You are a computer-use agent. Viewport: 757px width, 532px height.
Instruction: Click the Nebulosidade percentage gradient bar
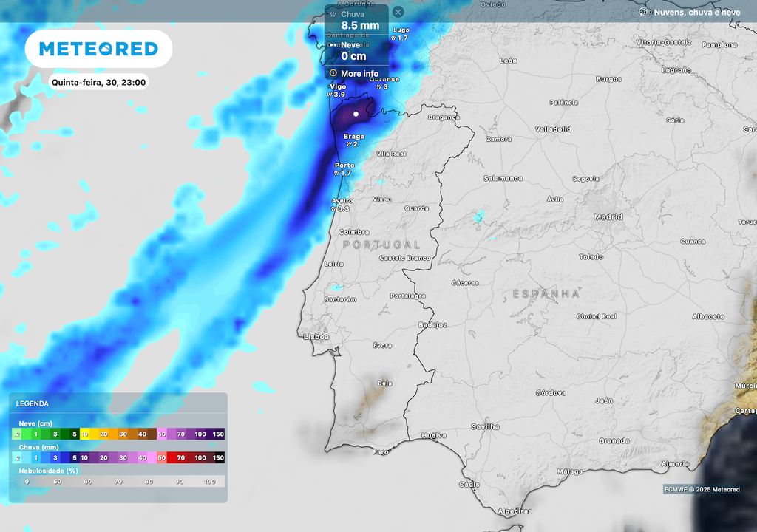[x=118, y=480]
